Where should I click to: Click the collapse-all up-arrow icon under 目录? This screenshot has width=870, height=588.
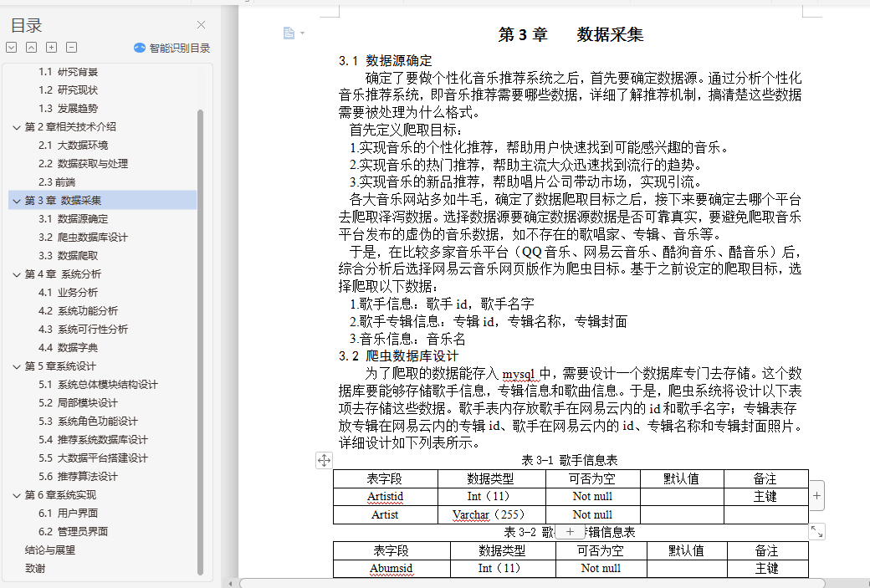pos(32,48)
